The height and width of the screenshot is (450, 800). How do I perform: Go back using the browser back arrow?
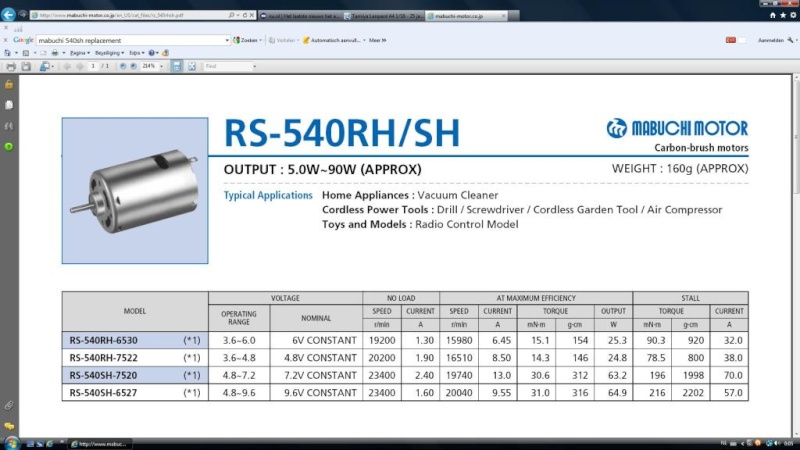(x=8, y=14)
